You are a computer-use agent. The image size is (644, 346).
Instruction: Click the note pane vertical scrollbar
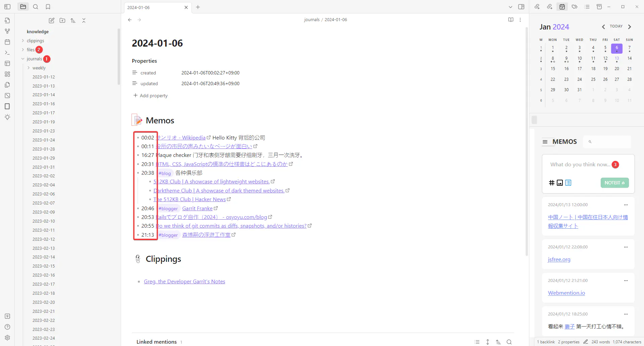click(x=527, y=141)
